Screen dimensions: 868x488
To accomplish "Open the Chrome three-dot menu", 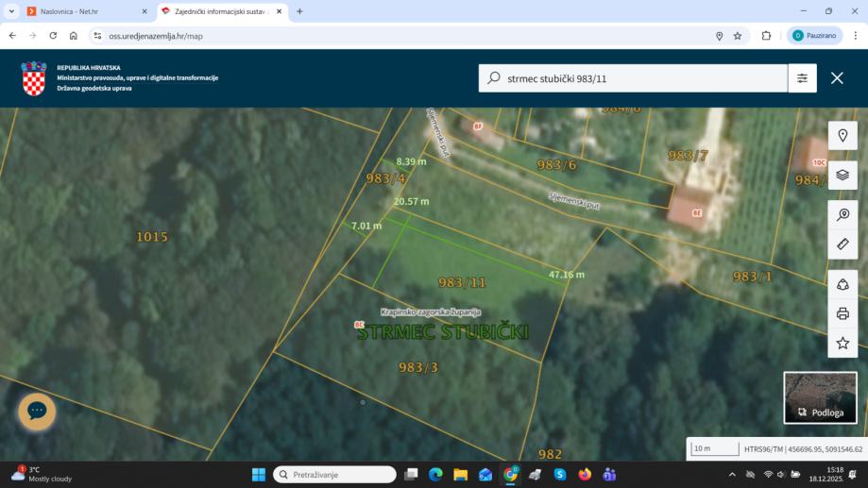I will [856, 36].
